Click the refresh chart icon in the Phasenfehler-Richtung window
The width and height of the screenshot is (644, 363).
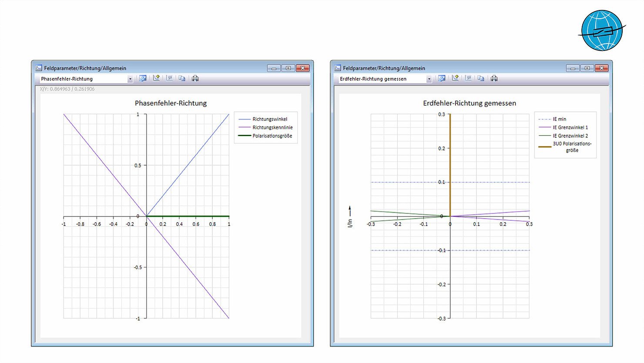(x=143, y=79)
